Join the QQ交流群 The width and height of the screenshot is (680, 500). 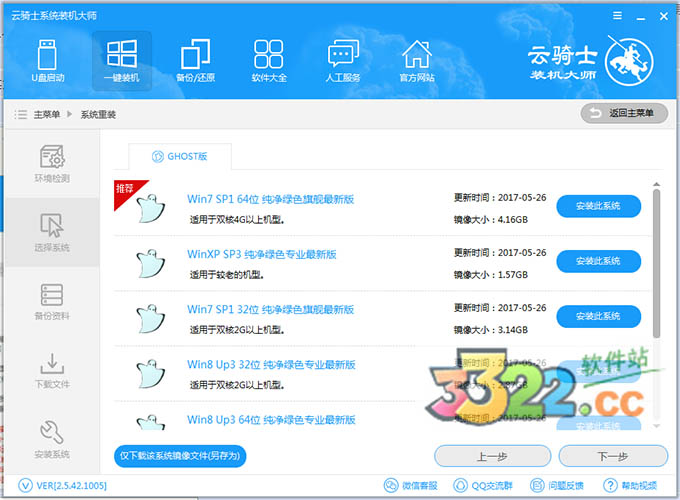(x=483, y=485)
